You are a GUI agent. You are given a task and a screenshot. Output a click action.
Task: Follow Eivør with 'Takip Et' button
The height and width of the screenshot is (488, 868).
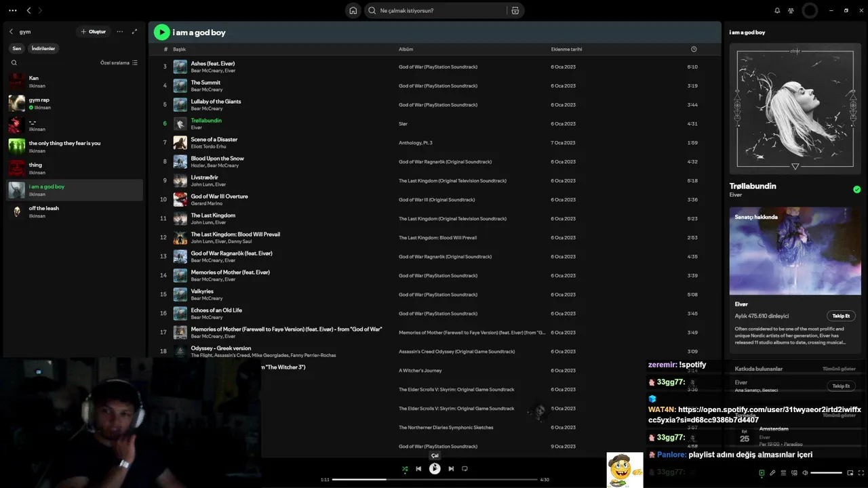[x=841, y=316]
